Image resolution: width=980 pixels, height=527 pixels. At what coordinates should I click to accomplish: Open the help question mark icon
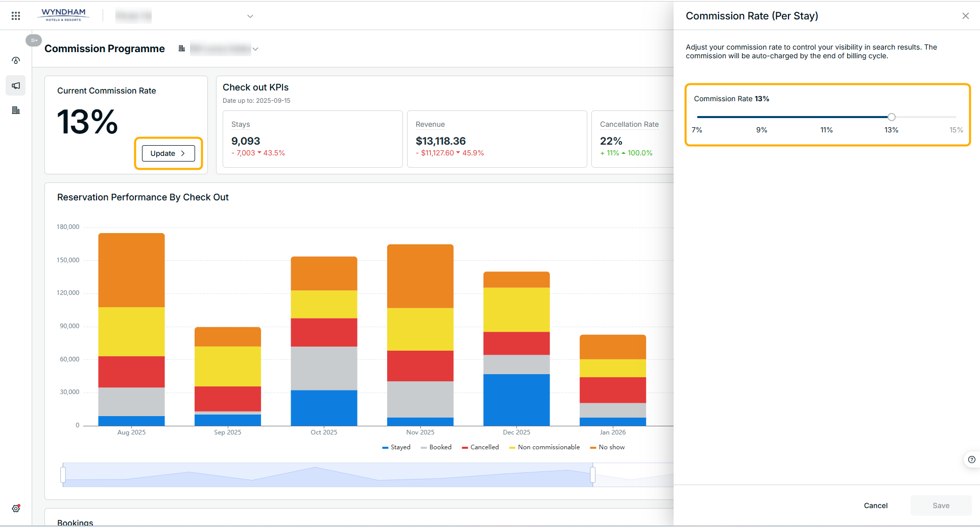click(x=971, y=460)
